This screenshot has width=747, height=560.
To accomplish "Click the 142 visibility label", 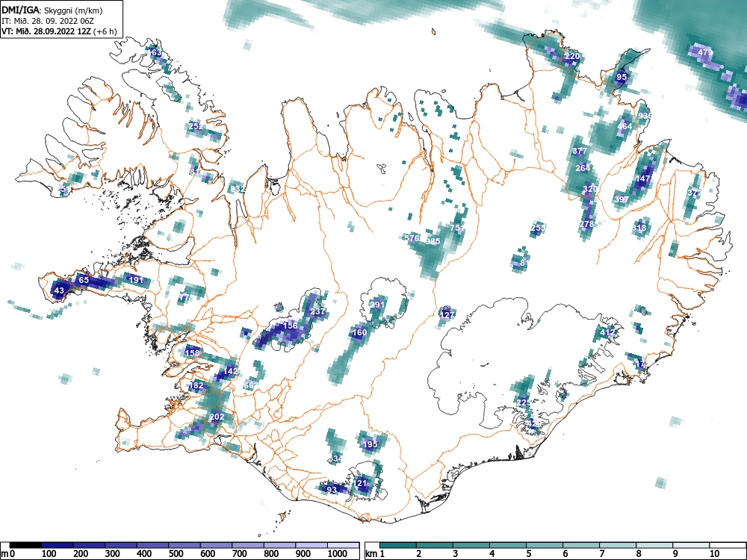I will click(230, 371).
